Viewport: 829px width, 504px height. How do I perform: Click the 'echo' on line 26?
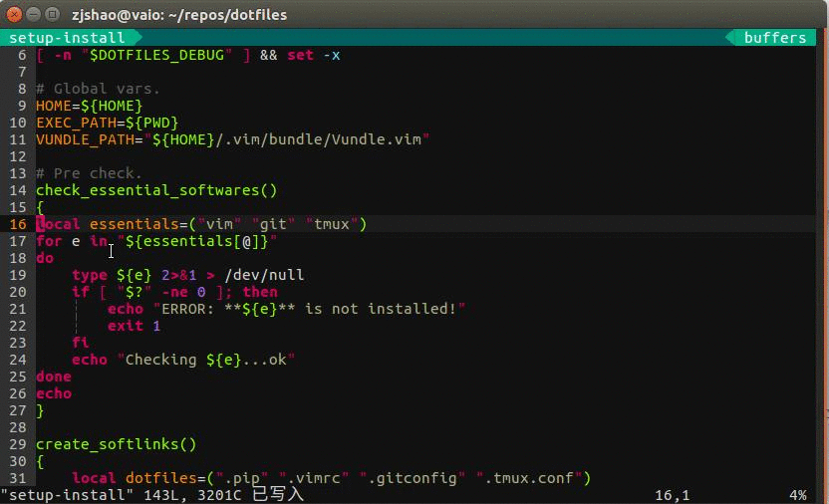(54, 393)
